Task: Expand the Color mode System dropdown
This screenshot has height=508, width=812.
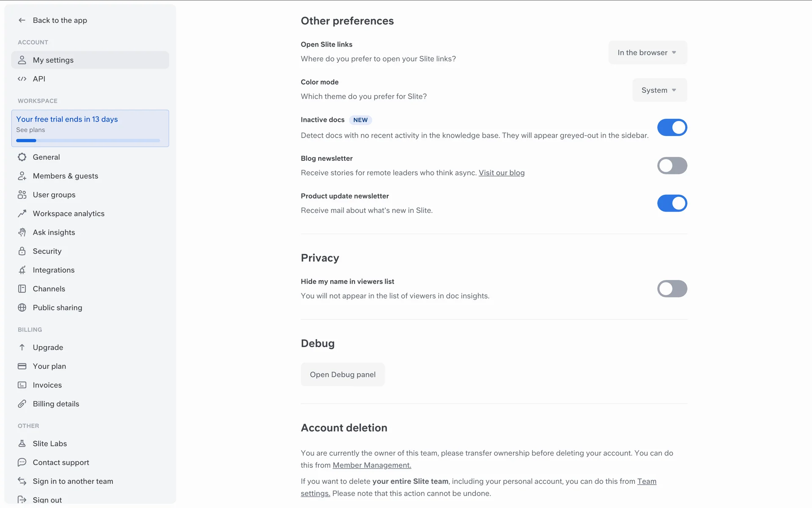Action: pyautogui.click(x=659, y=90)
